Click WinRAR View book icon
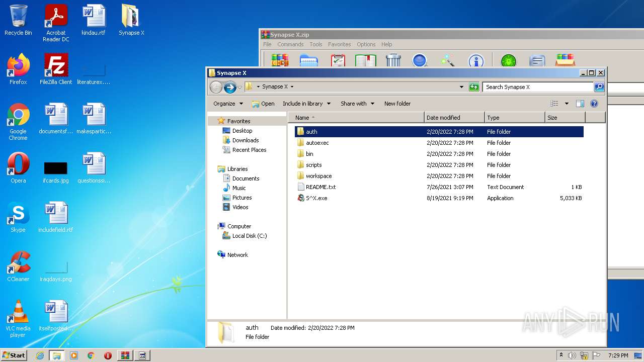The width and height of the screenshot is (644, 362). (366, 60)
